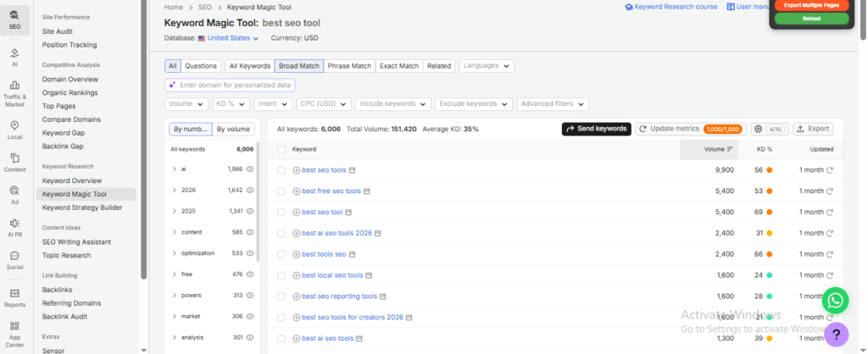Refresh metrics for best ai seo tools 2026 row
868x354 pixels.
coord(830,233)
